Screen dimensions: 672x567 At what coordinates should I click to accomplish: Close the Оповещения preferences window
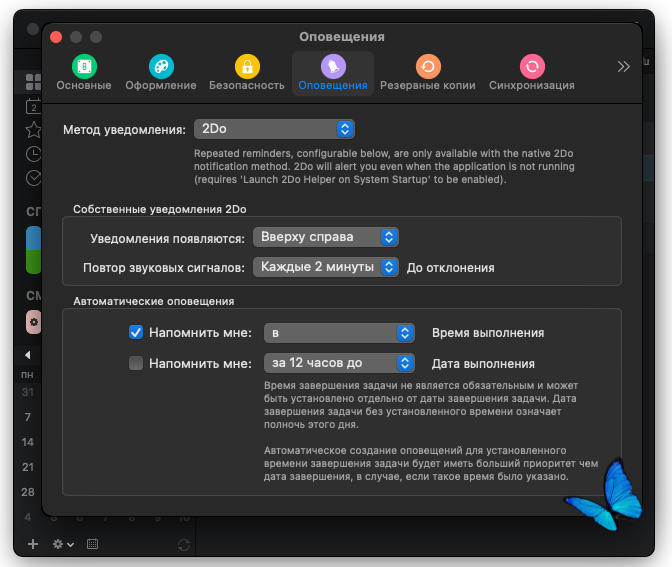pos(56,37)
